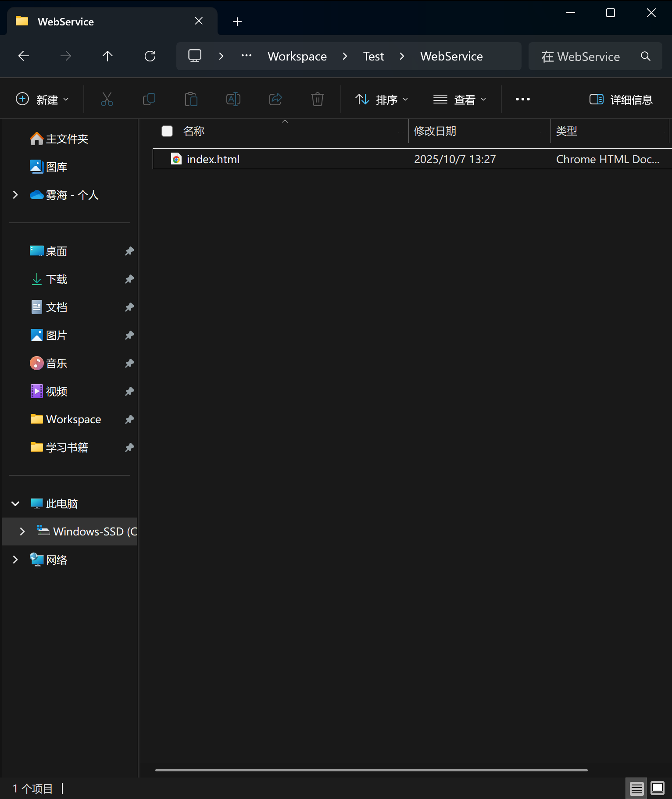Delete with the trash can icon
The height and width of the screenshot is (799, 672).
318,100
